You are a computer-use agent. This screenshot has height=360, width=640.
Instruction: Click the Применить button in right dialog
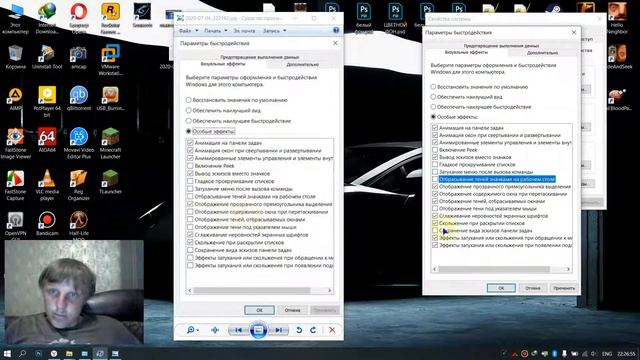pyautogui.click(x=564, y=288)
